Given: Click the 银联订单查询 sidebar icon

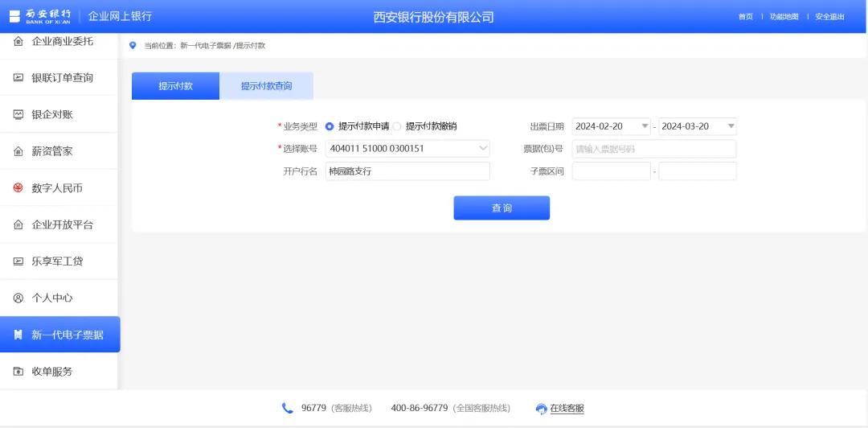Looking at the screenshot, I should pyautogui.click(x=18, y=78).
